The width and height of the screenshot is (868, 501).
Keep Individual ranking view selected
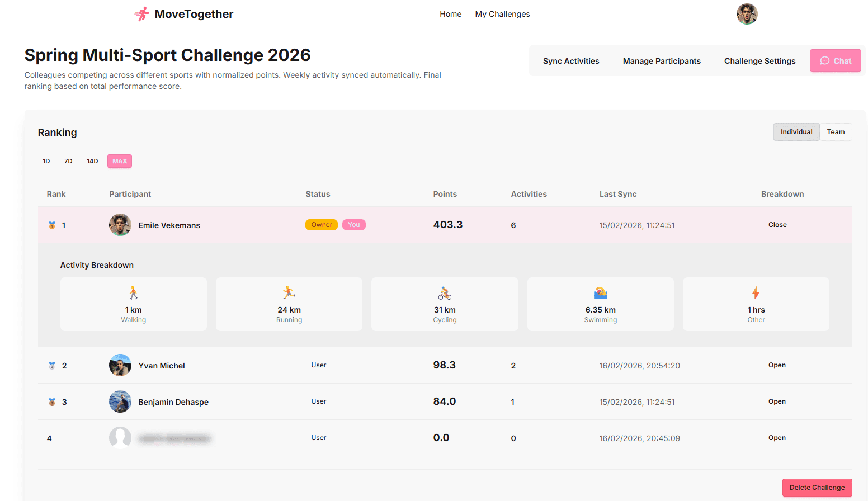coord(796,131)
